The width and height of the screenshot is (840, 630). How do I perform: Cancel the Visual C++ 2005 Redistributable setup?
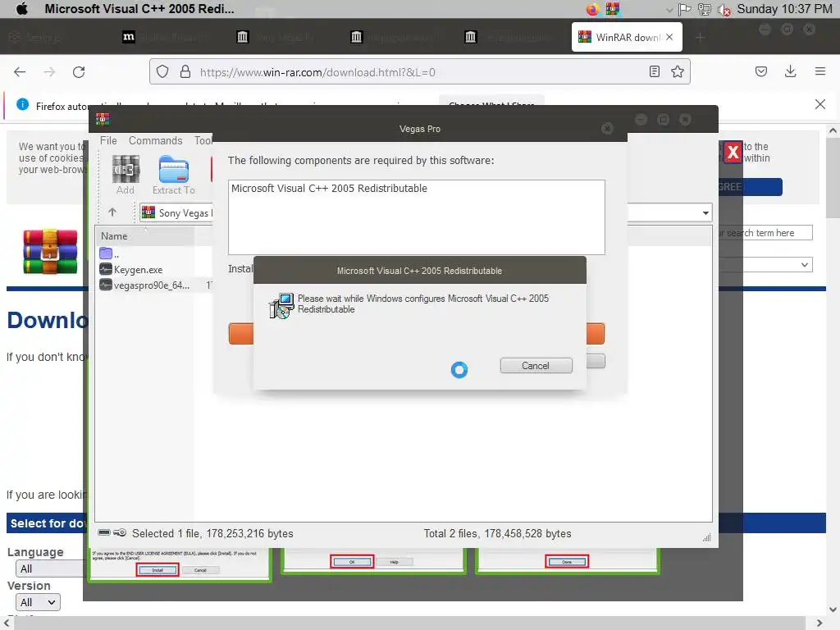pos(536,366)
